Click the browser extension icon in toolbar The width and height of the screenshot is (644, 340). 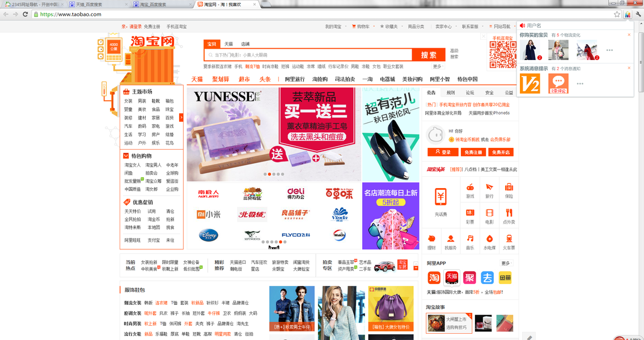click(x=628, y=14)
